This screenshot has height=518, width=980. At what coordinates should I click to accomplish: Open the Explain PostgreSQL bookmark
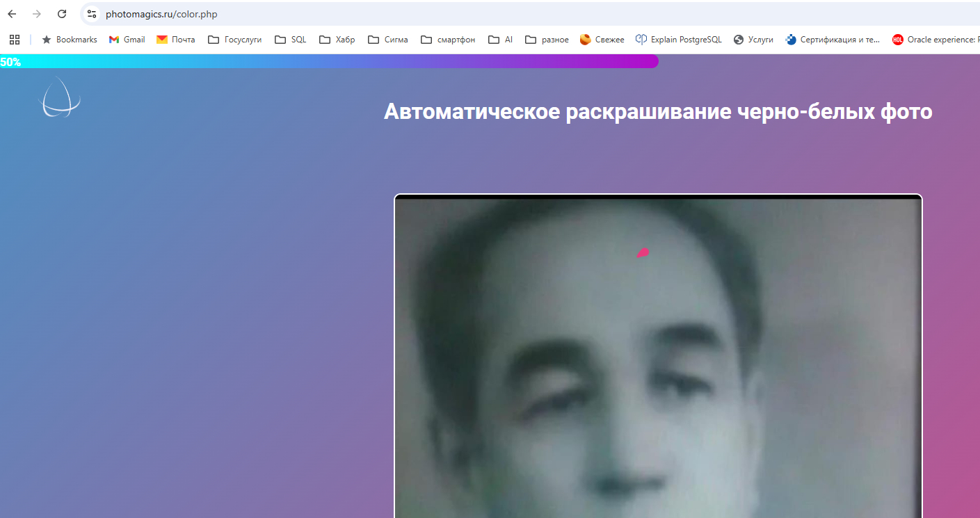[x=679, y=40]
